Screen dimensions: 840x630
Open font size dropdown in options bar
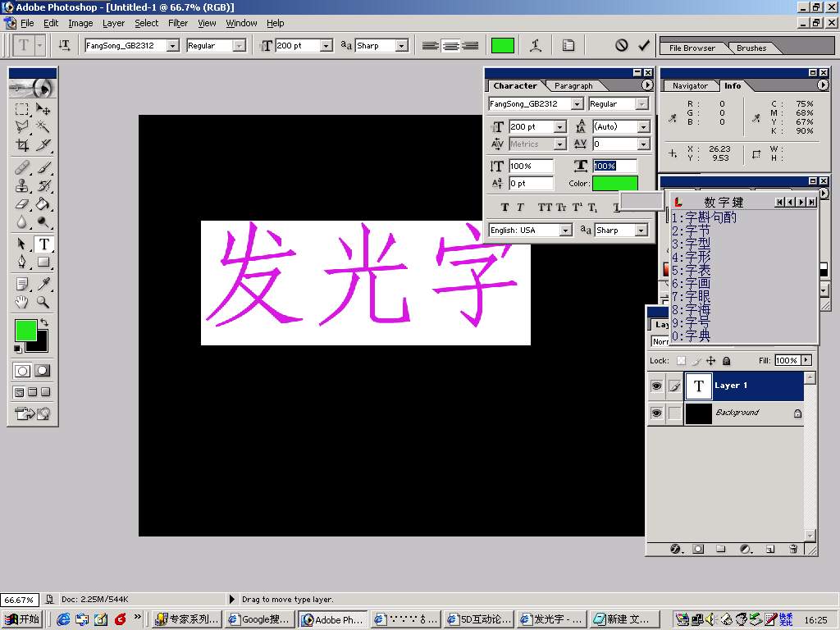(326, 46)
